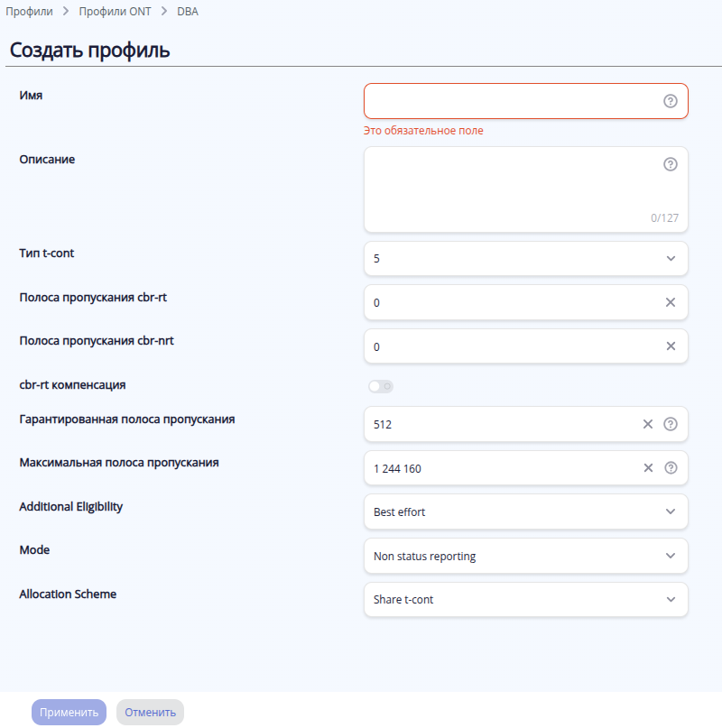722x728 pixels.
Task: Go to Профили breadcrumb
Action: point(29,12)
